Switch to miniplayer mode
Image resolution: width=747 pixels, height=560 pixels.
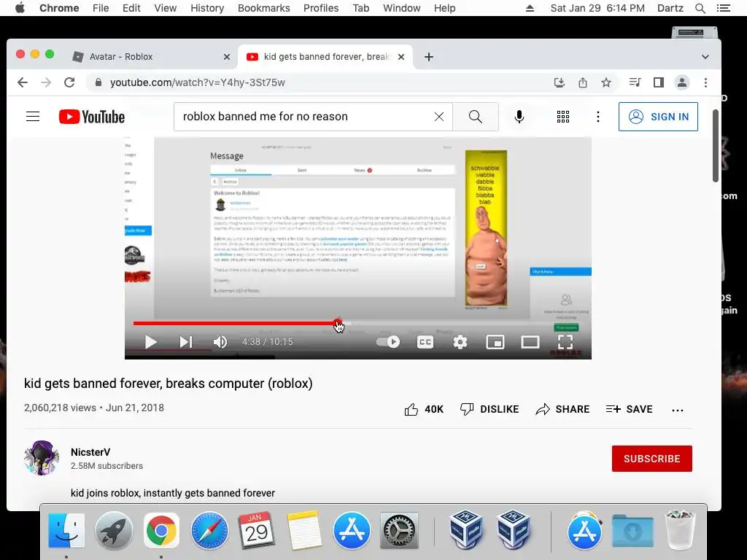point(495,342)
